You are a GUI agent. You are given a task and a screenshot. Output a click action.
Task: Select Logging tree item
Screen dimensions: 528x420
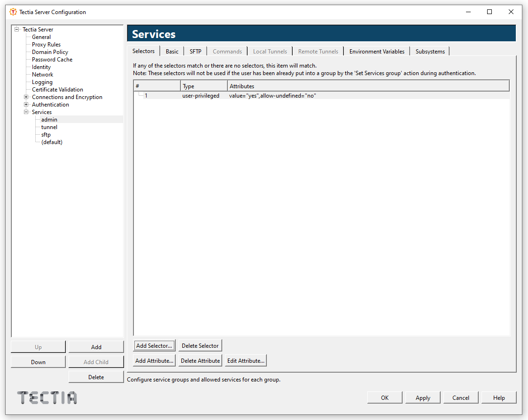pos(42,82)
